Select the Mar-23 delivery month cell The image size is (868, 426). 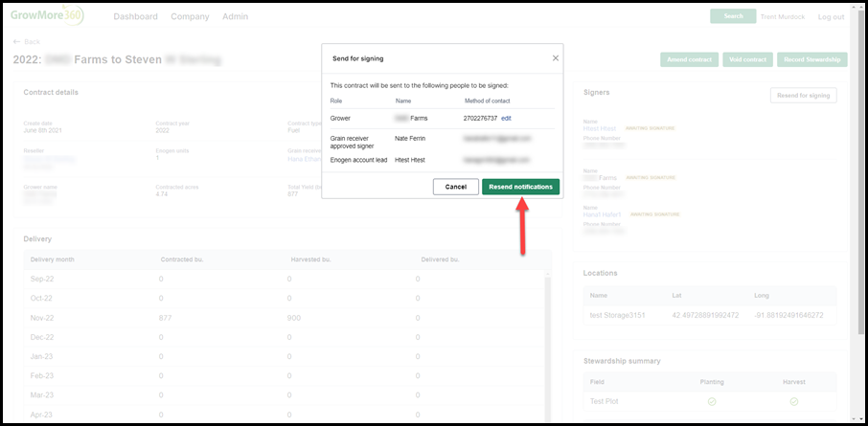pyautogui.click(x=42, y=395)
